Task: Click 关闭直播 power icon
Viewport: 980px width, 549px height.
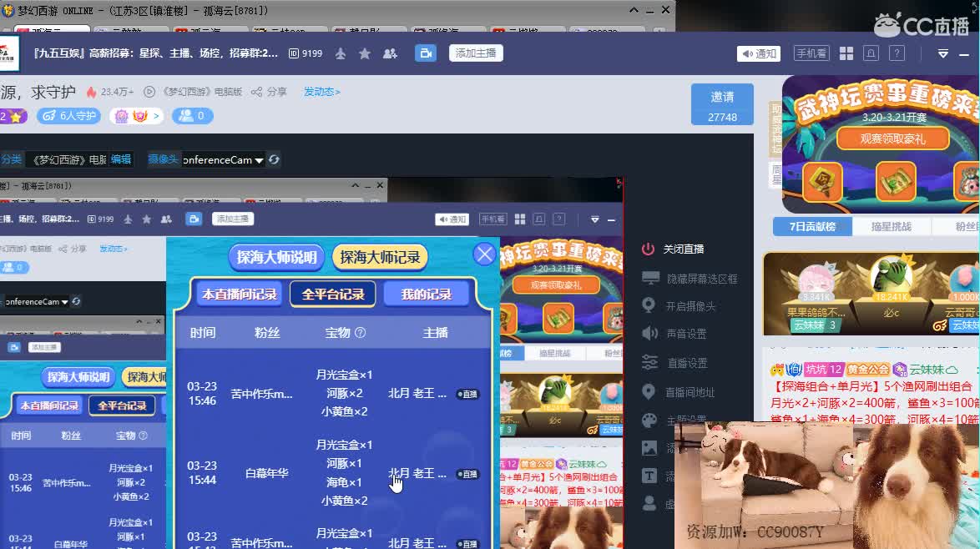Action: 648,249
